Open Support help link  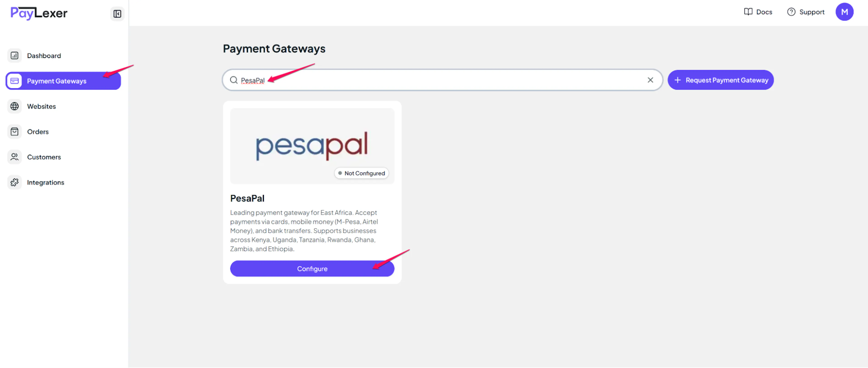(x=805, y=12)
